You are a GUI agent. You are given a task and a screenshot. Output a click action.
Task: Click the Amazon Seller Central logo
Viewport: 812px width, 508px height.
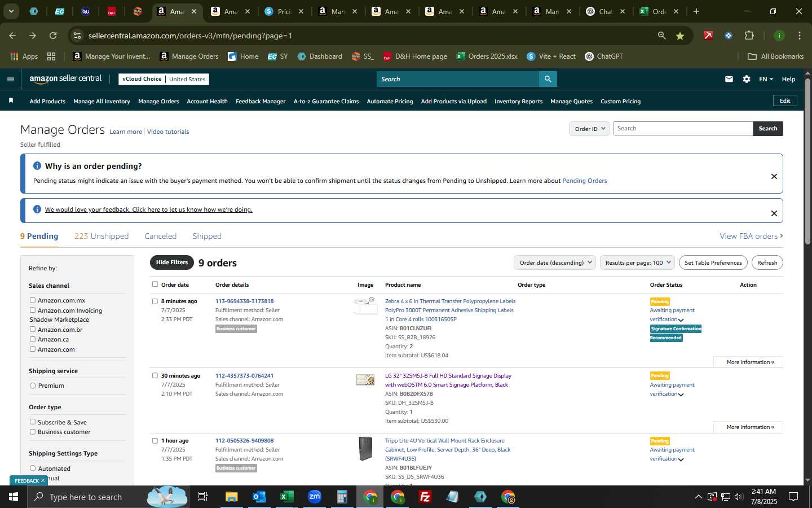tap(65, 79)
